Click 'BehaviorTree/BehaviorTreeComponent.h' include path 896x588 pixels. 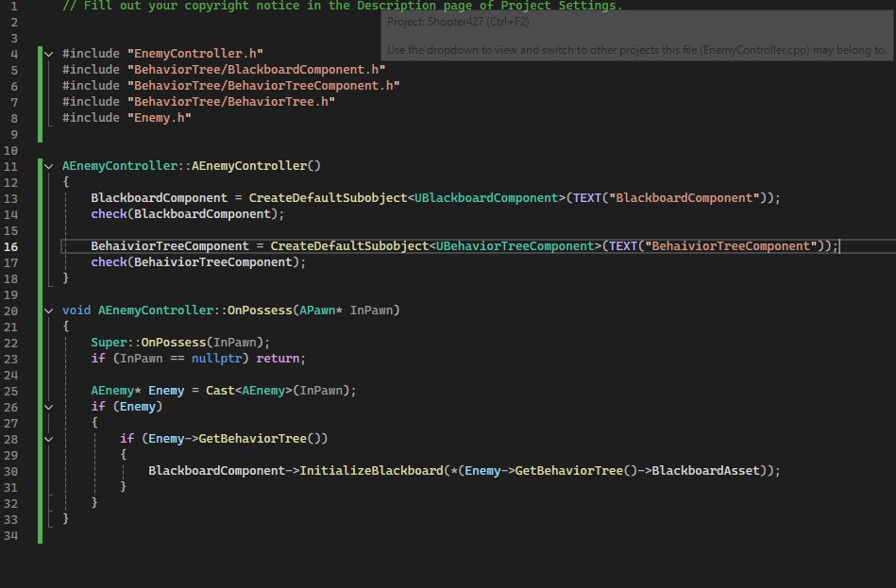click(x=263, y=85)
